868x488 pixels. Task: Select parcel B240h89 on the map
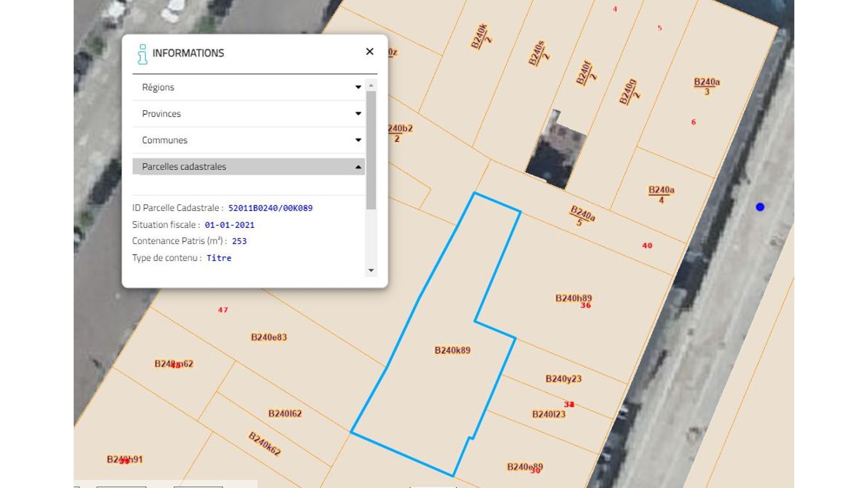pyautogui.click(x=573, y=298)
